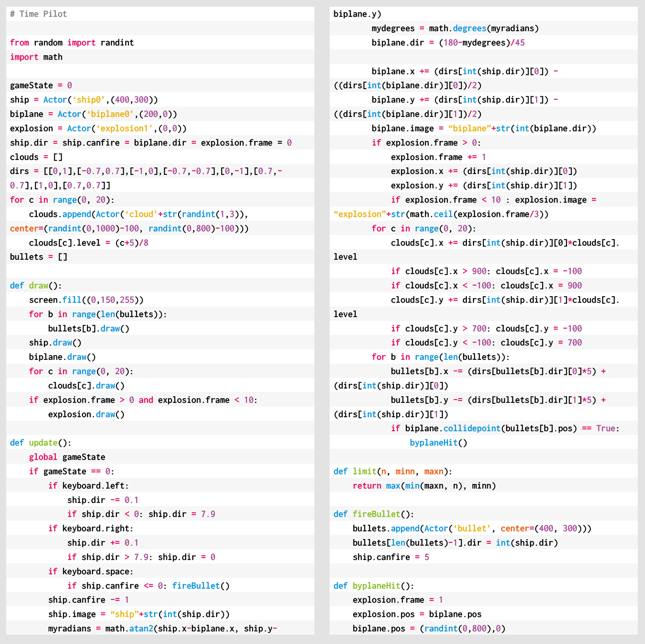Click the '# Time Pilot' comment line
Image resolution: width=645 pixels, height=644 pixels.
(38, 14)
